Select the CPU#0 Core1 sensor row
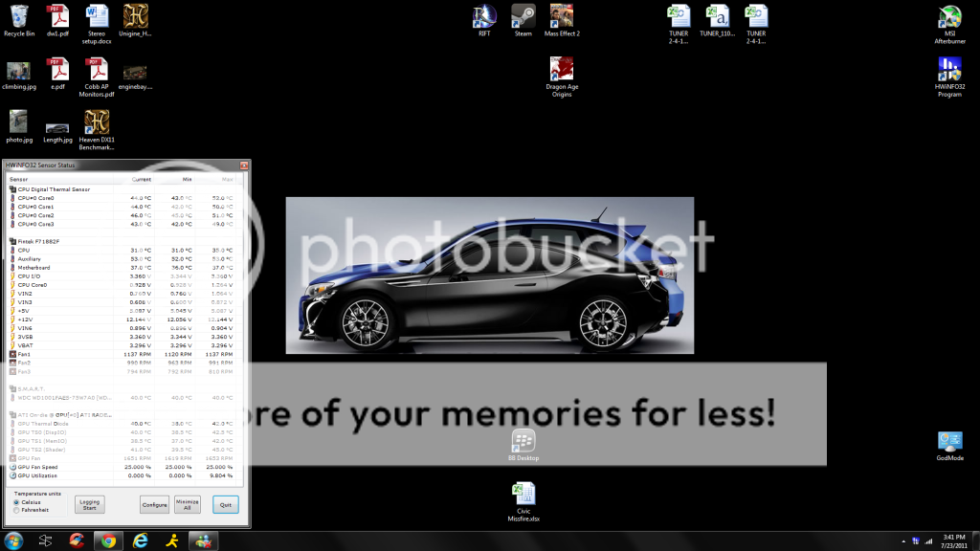Image resolution: width=980 pixels, height=551 pixels. coord(122,207)
